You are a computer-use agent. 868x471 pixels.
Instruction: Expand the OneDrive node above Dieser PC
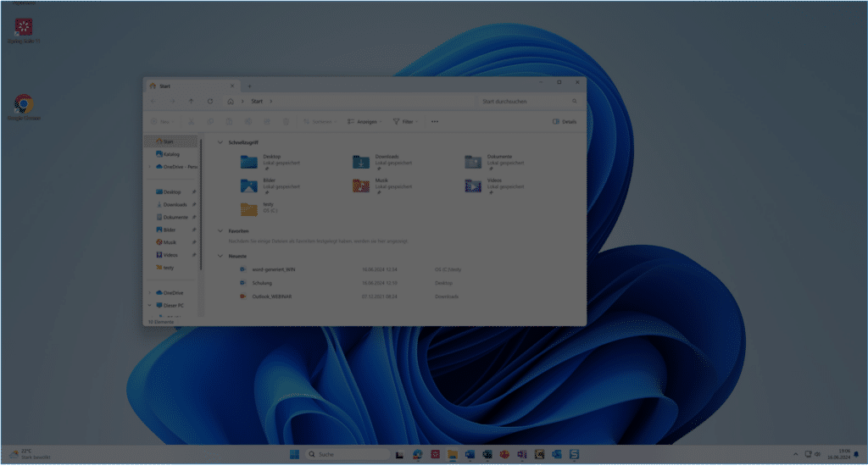coord(149,293)
